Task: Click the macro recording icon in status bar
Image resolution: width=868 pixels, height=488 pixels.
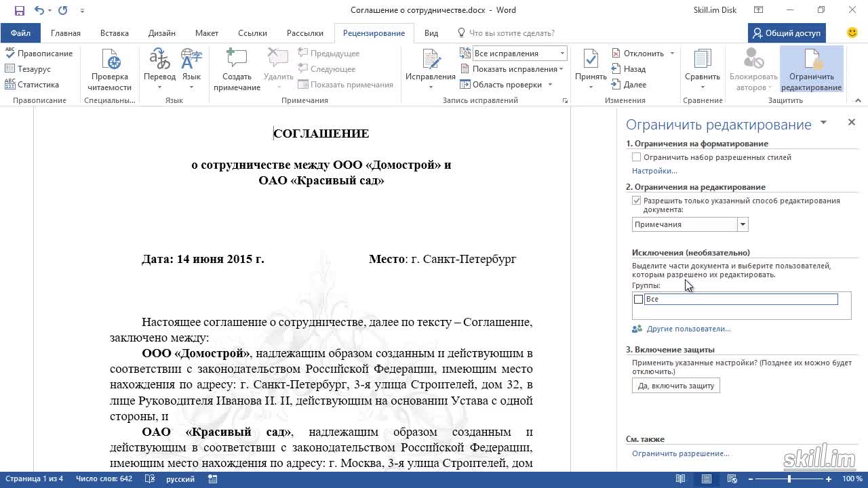Action: pos(212,479)
